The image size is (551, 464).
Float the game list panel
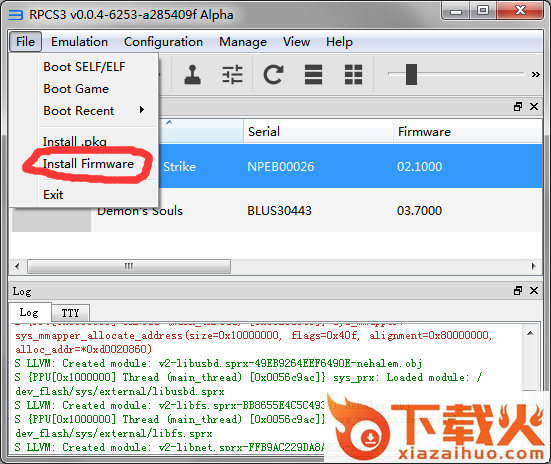[x=518, y=107]
